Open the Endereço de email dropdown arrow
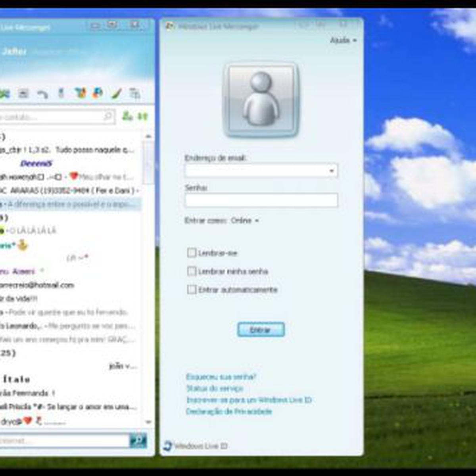476x476 pixels. pyautogui.click(x=332, y=171)
